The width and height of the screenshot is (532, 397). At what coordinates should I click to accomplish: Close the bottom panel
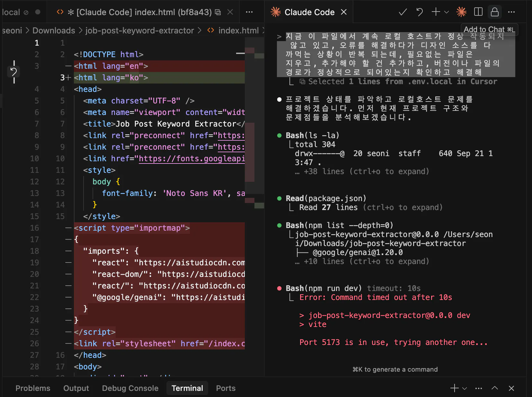coord(511,388)
